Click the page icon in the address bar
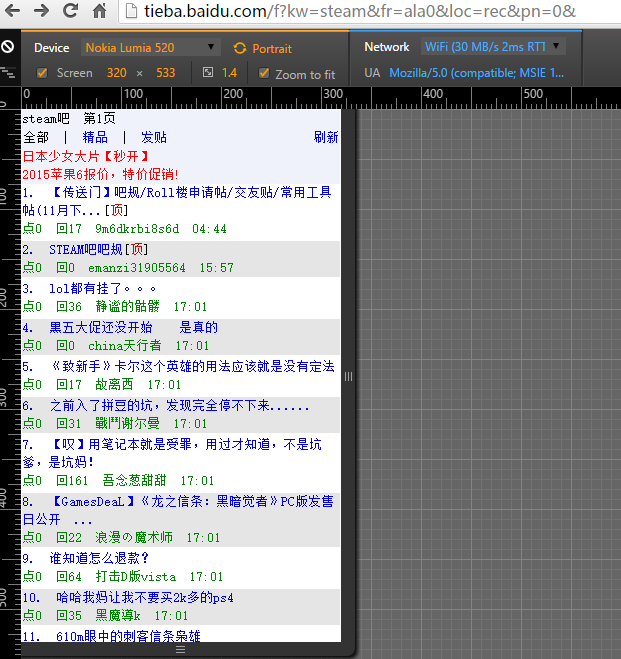 pos(132,11)
